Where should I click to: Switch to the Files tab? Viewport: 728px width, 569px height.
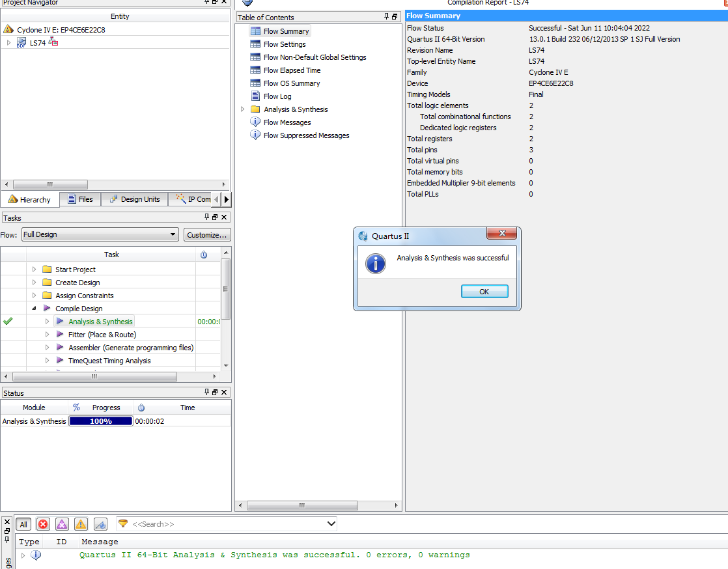click(80, 199)
